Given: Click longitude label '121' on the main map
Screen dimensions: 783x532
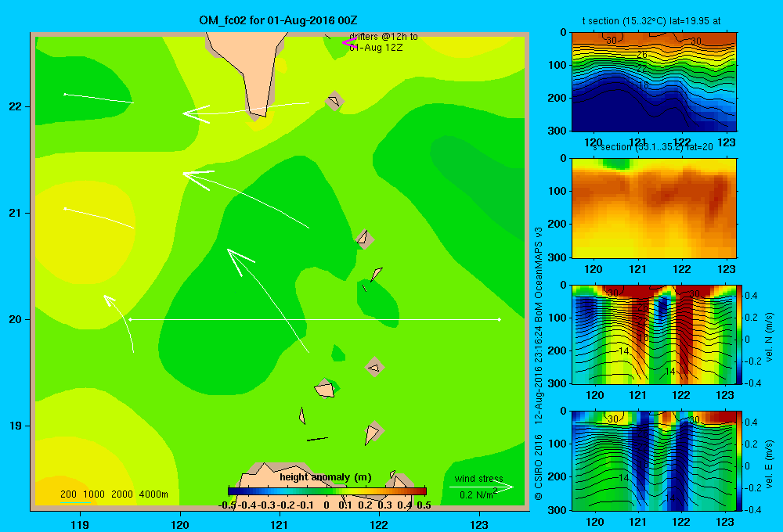Looking at the screenshot, I should tap(280, 524).
